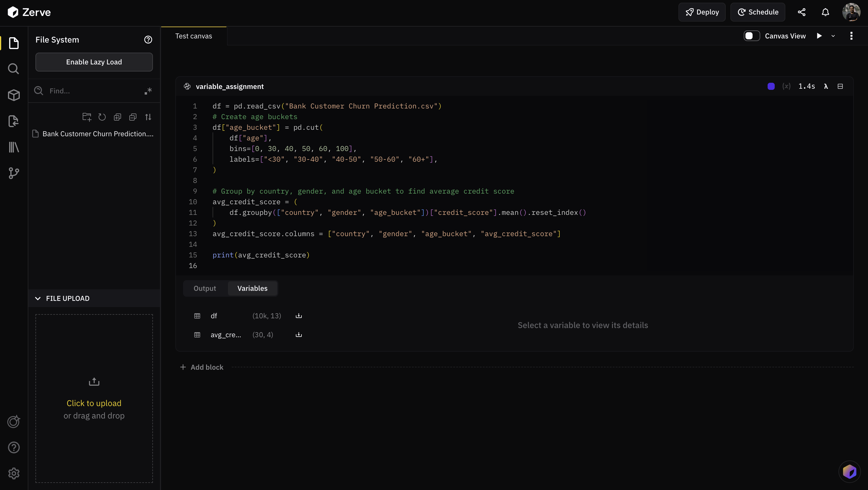Viewport: 868px width, 490px height.
Task: Open run options dropdown arrow
Action: tap(833, 36)
